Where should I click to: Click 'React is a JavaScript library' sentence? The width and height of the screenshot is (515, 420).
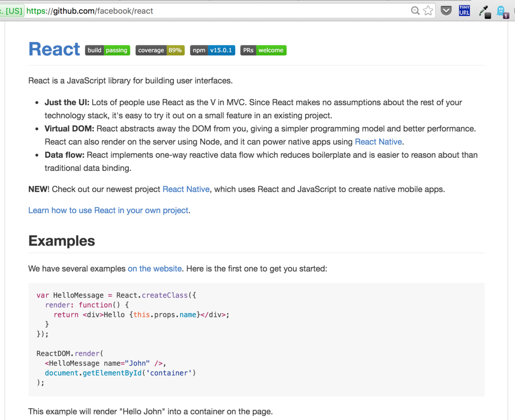point(131,81)
